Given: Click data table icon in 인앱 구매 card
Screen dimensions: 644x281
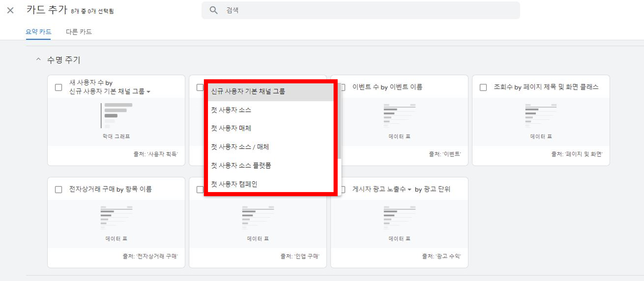Looking at the screenshot, I should pyautogui.click(x=258, y=218).
